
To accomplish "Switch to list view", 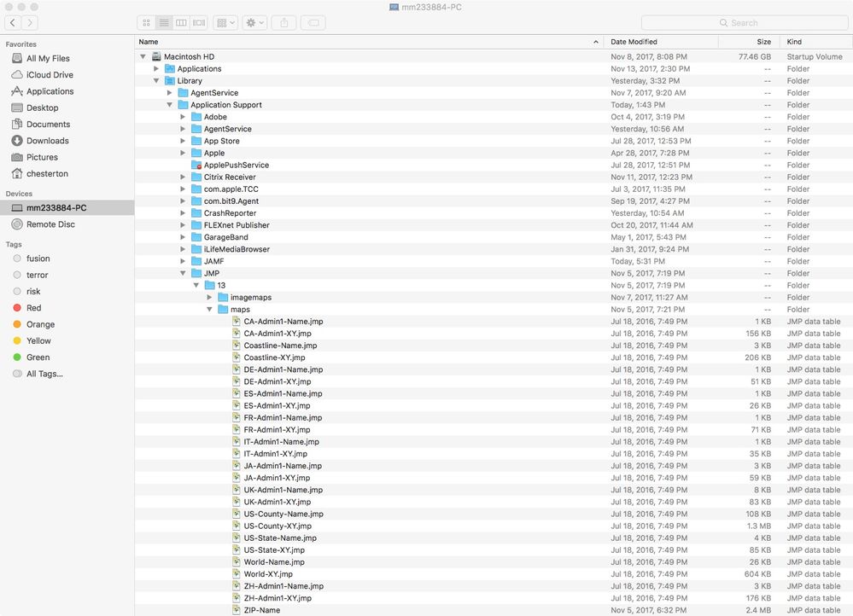I will tap(164, 23).
